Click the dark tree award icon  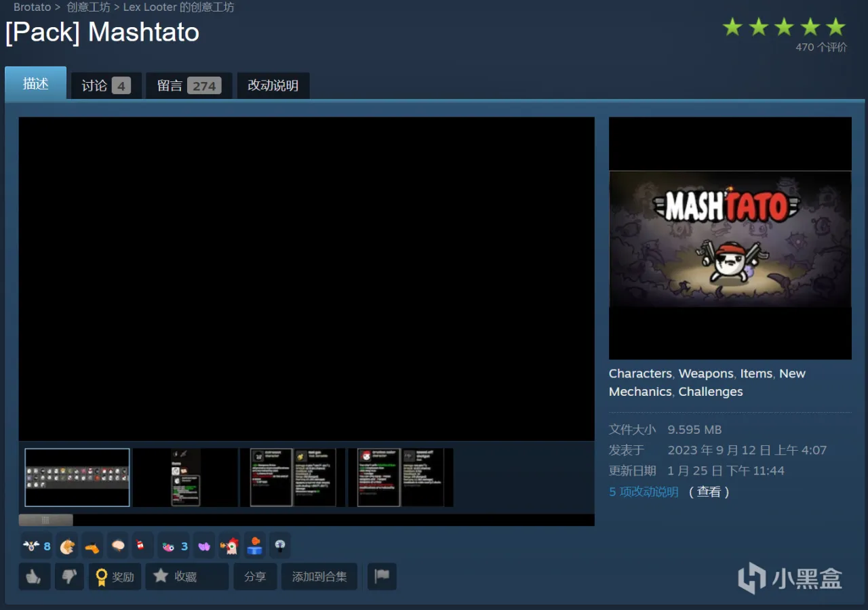[x=279, y=546]
